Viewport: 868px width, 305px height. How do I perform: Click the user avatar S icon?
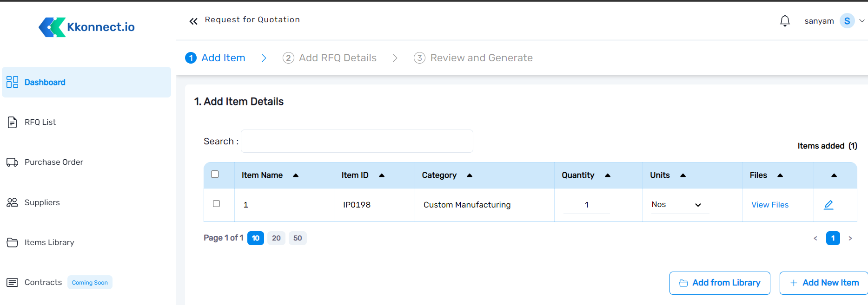coord(847,21)
